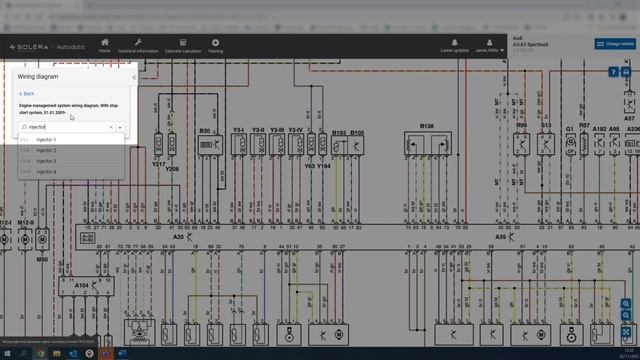Click injector component Y3-IV in the diagram
Image resolution: width=640 pixels, height=360 pixels.
click(x=296, y=144)
